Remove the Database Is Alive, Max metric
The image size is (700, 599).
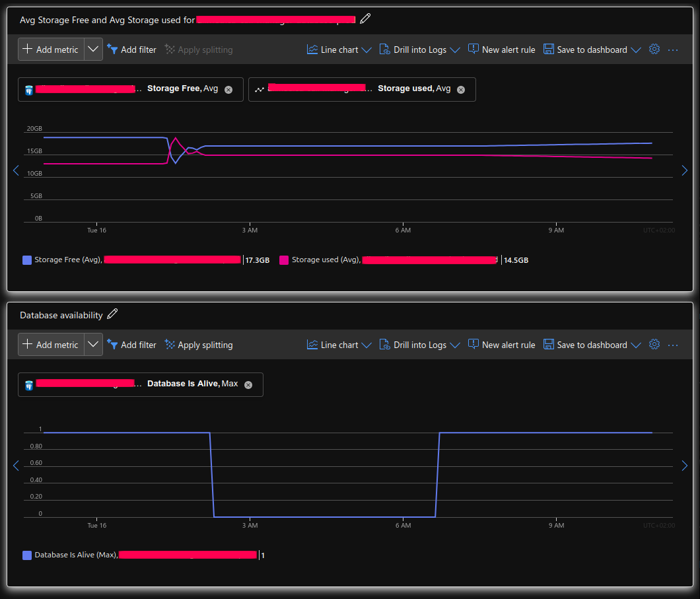[248, 385]
